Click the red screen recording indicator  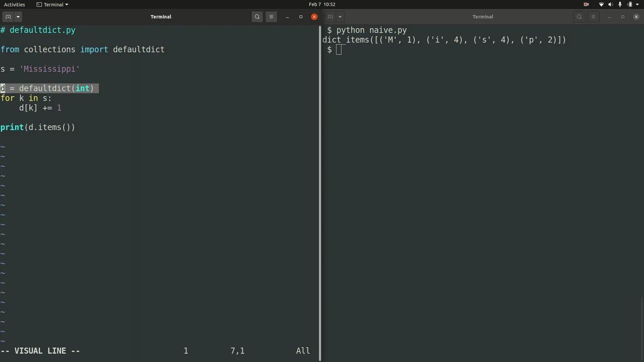(586, 5)
